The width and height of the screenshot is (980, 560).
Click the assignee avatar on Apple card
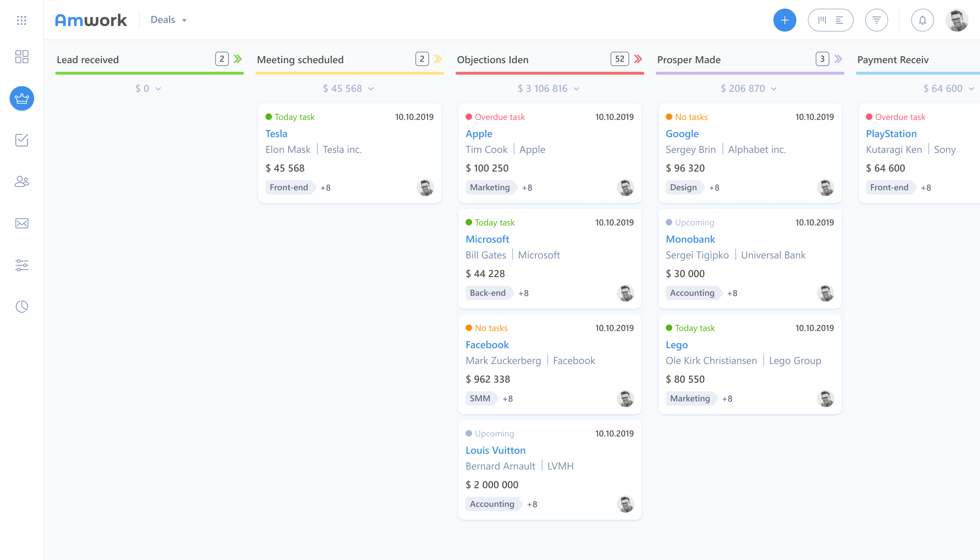point(625,187)
